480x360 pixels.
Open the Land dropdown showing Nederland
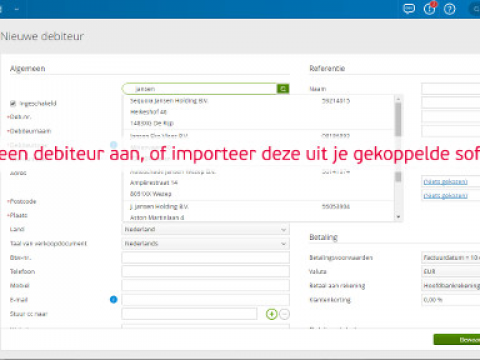pos(205,229)
